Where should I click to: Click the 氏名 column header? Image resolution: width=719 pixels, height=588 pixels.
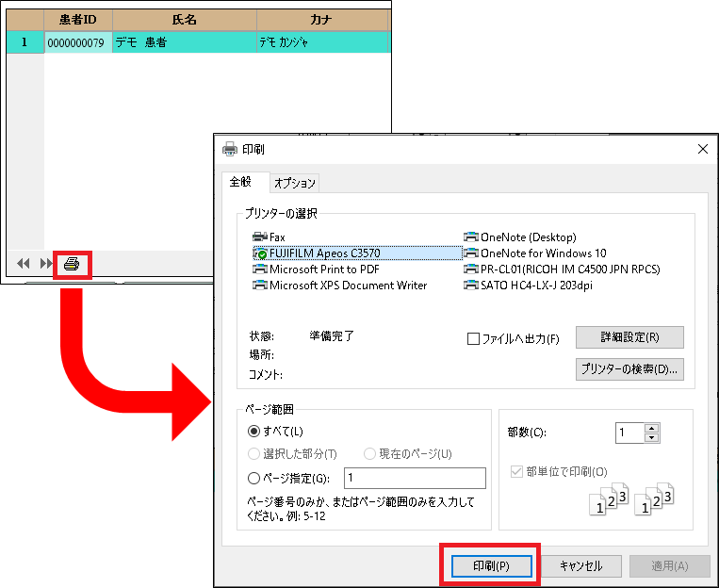pos(185,20)
